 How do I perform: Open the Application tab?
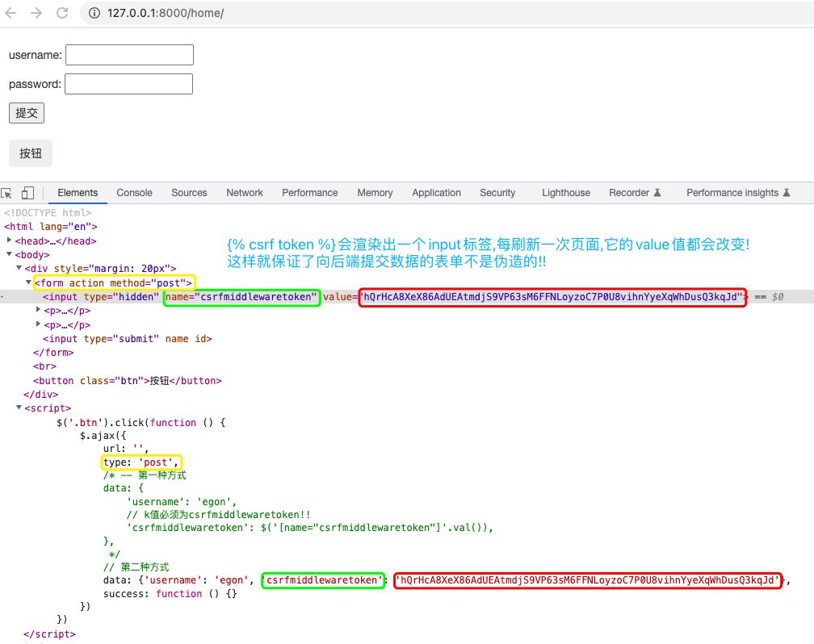[436, 193]
